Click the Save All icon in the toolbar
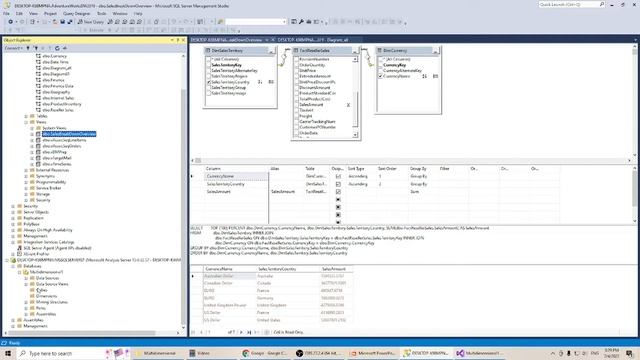Screen dimensions: 640x360 coord(69,22)
